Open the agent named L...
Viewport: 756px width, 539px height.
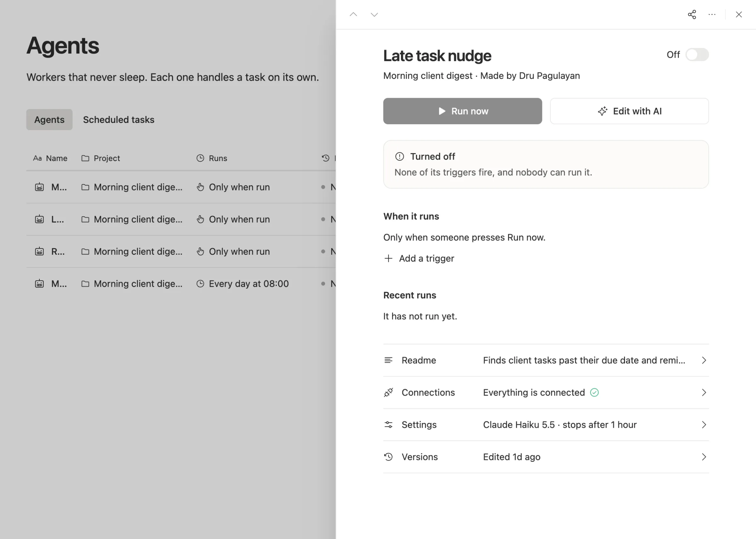[58, 219]
